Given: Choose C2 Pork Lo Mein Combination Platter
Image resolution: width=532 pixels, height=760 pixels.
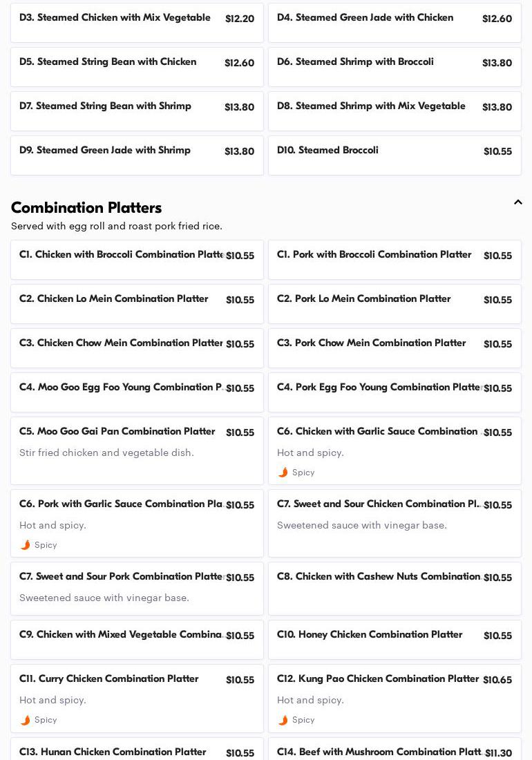Looking at the screenshot, I should [395, 304].
